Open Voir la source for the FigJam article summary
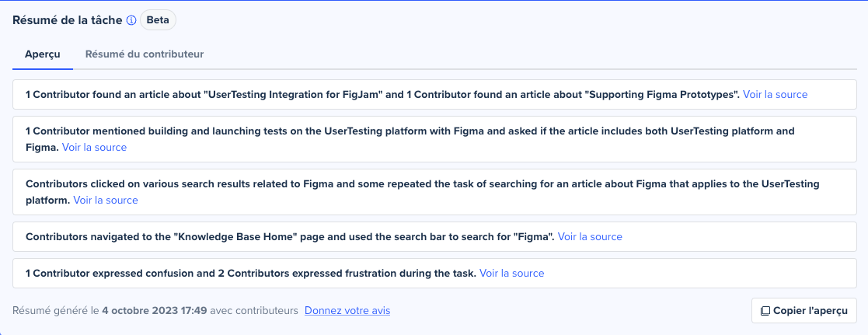This screenshot has height=335, width=868. click(x=775, y=94)
